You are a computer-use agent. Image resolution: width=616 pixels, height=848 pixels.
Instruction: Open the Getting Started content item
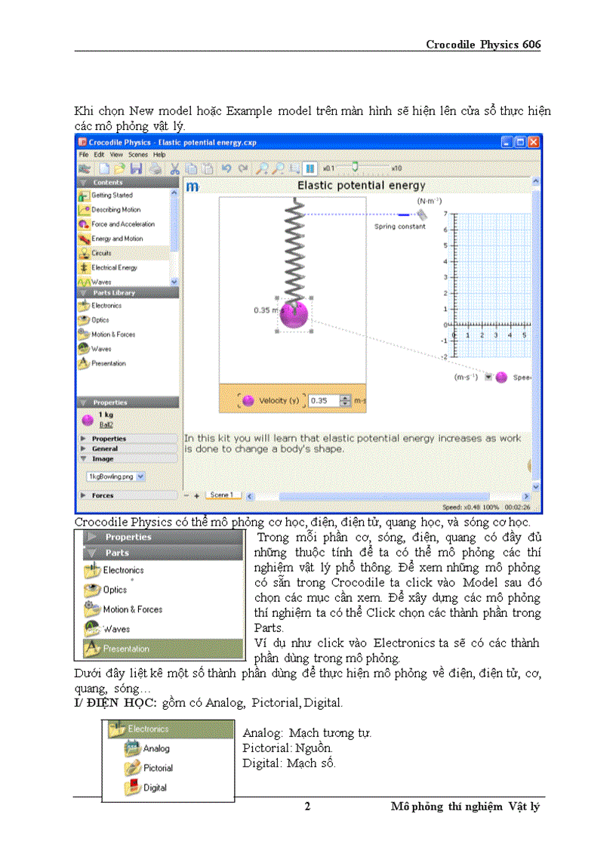[112, 195]
